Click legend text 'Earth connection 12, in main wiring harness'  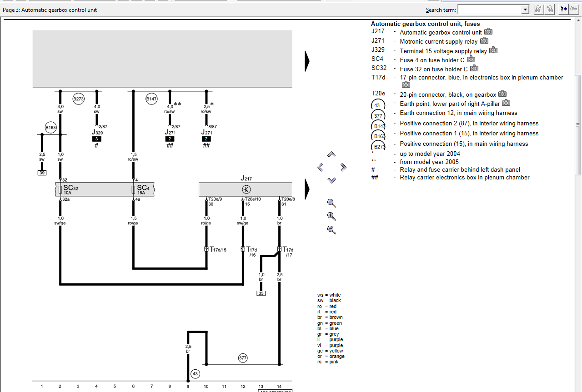(458, 113)
